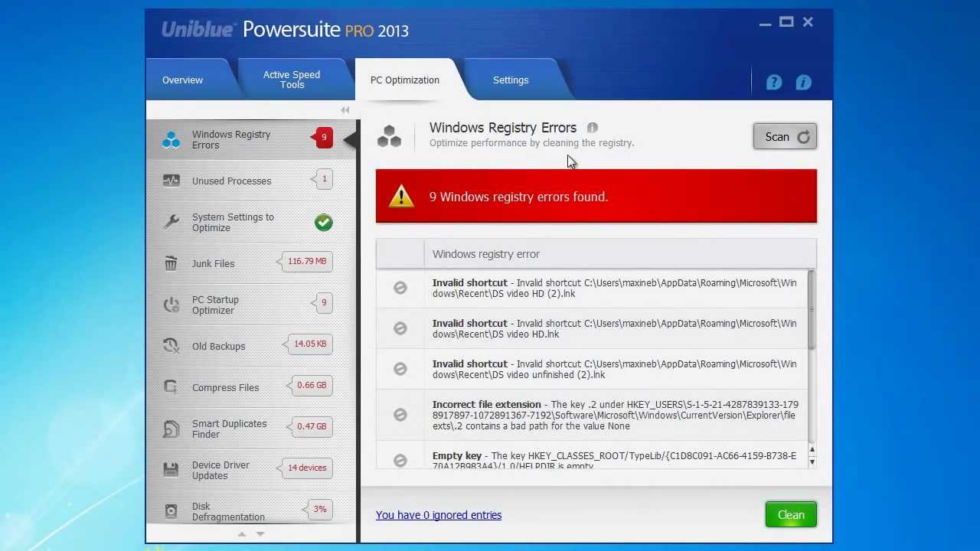
Task: Open the help question mark icon
Action: click(774, 82)
